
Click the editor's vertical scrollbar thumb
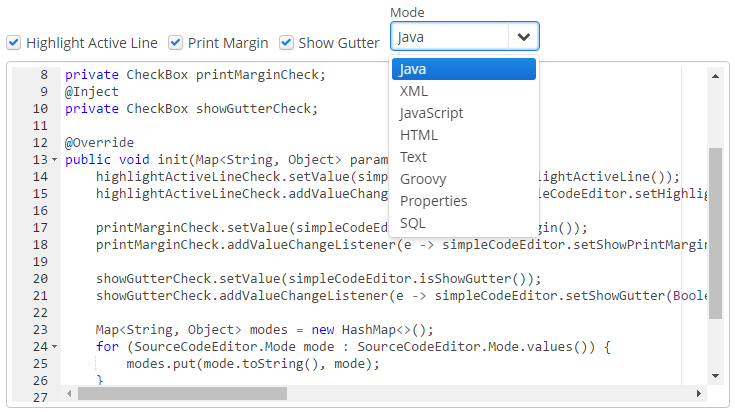click(715, 230)
